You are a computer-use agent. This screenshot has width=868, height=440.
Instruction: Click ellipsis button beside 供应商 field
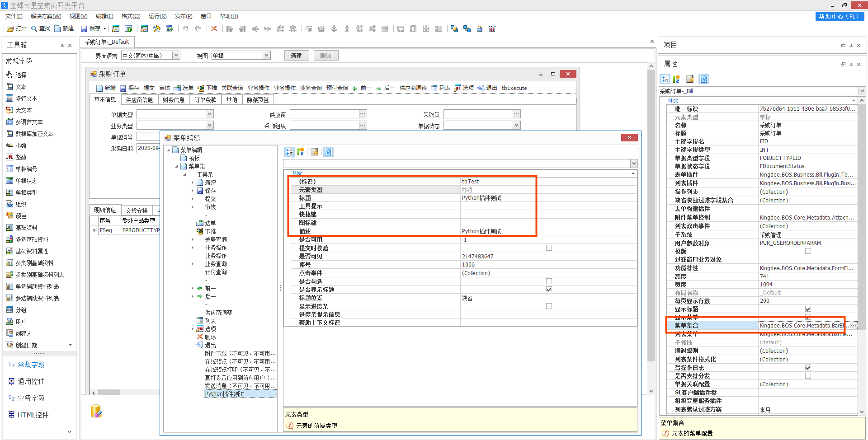[363, 114]
